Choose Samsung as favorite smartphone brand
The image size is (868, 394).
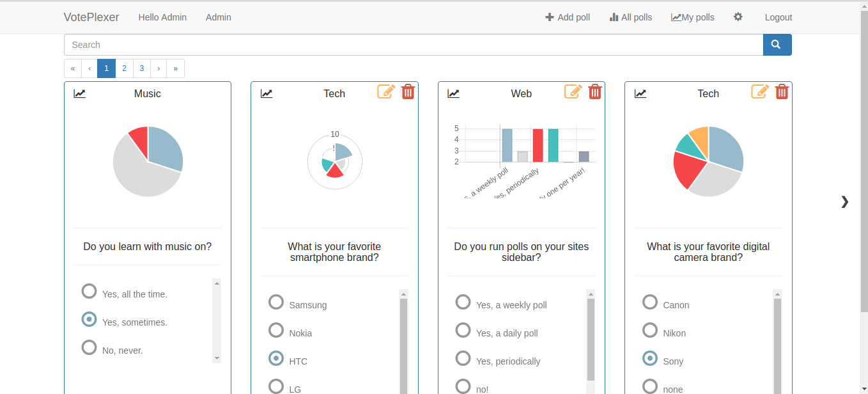(276, 302)
